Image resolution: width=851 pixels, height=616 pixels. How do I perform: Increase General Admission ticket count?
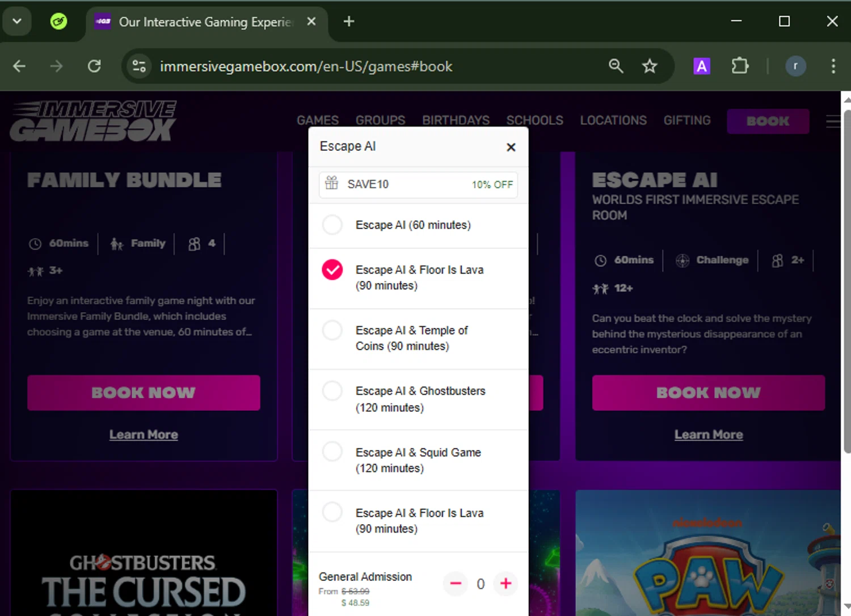[506, 583]
